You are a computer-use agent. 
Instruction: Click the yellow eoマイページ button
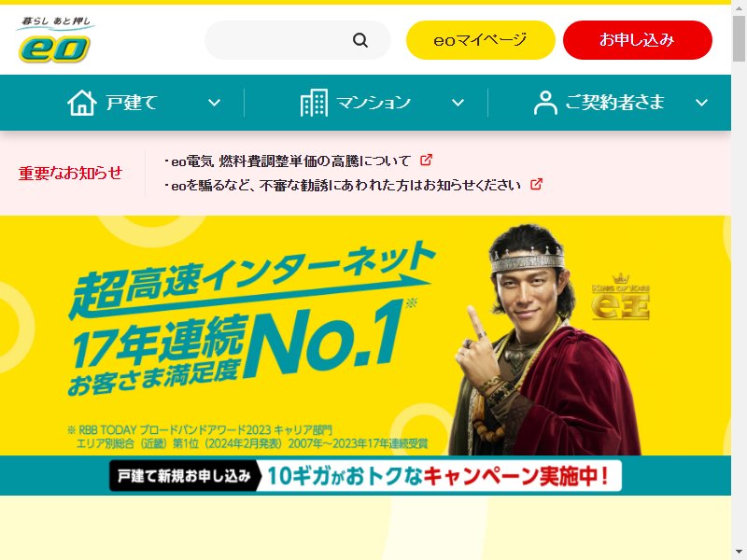coord(480,40)
